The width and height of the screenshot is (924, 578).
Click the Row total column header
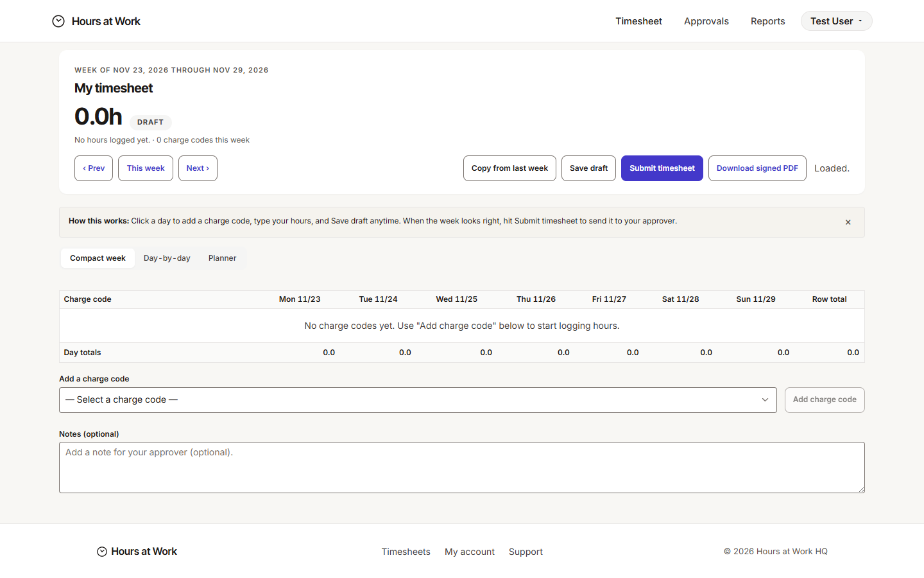[829, 299]
